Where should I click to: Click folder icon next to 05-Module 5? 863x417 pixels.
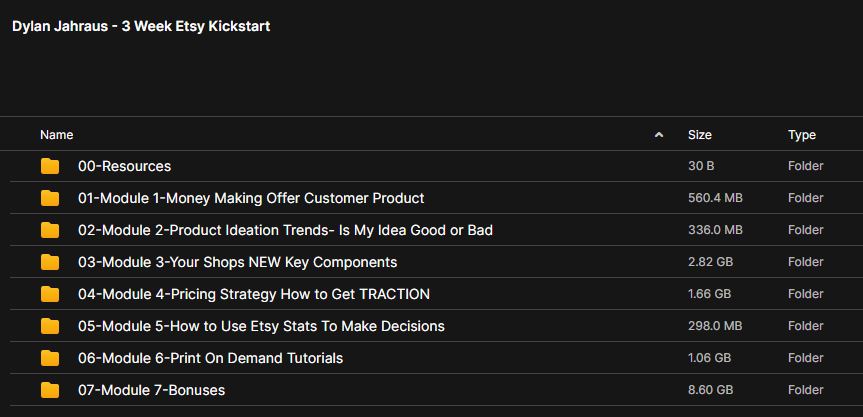click(x=50, y=326)
